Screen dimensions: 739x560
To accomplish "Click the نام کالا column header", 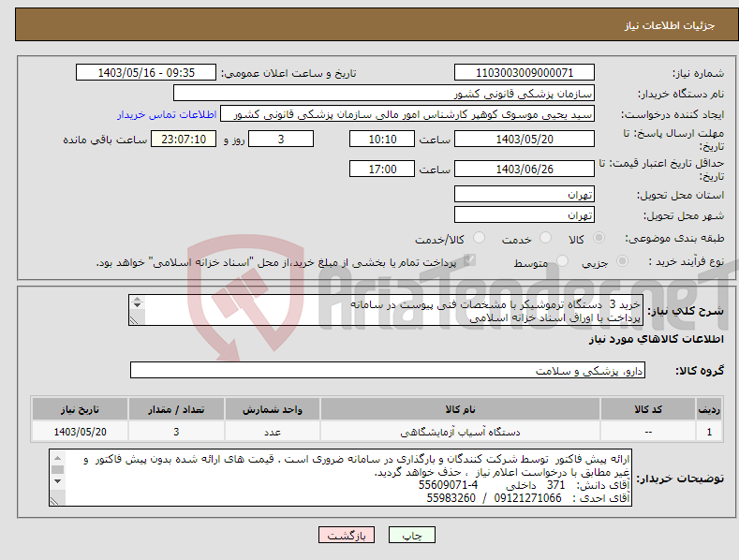I will 460,409.
